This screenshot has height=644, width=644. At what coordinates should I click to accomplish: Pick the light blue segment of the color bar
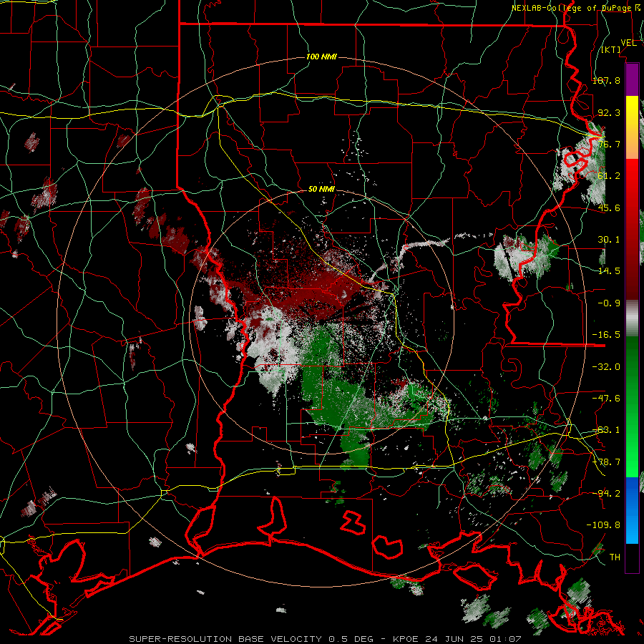click(x=632, y=526)
